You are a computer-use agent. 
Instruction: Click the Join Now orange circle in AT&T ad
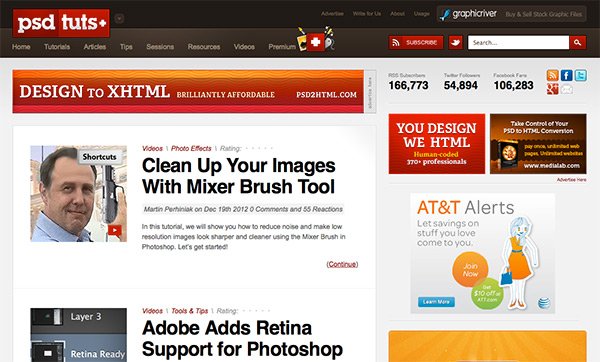470,270
